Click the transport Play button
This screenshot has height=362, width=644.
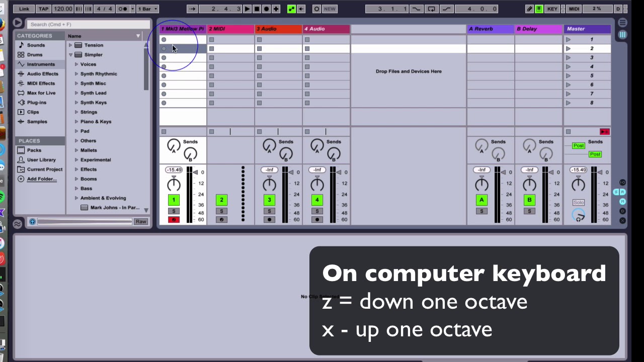247,9
